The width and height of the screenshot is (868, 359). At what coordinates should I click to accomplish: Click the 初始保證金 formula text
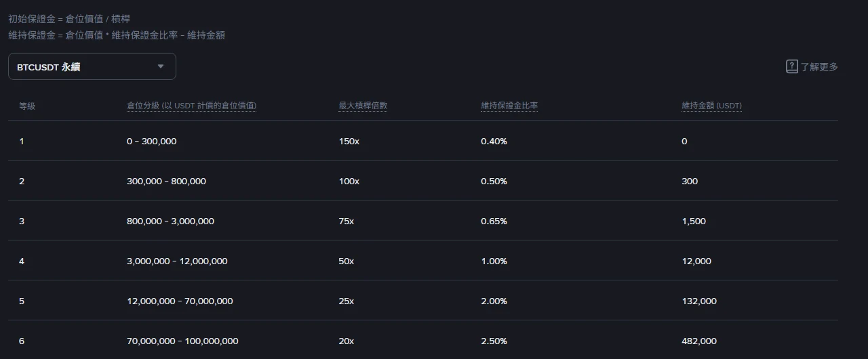(68, 19)
